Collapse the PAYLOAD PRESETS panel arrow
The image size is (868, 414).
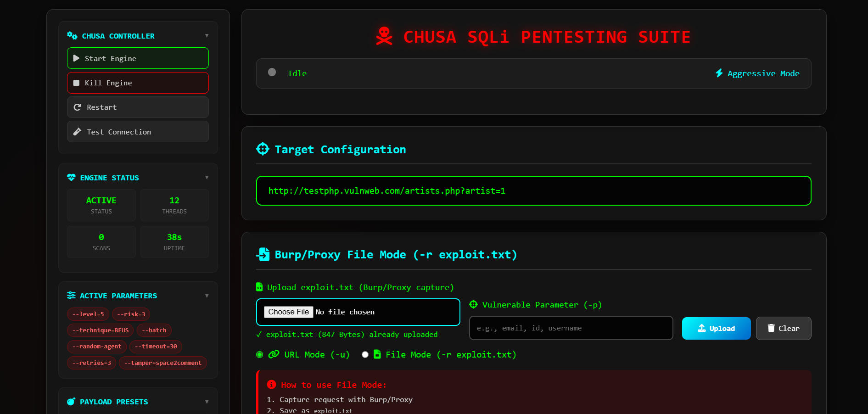pyautogui.click(x=207, y=402)
